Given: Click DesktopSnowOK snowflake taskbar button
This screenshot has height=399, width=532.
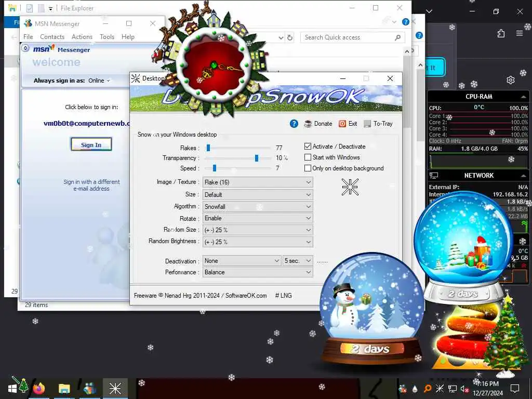Looking at the screenshot, I should (x=115, y=389).
